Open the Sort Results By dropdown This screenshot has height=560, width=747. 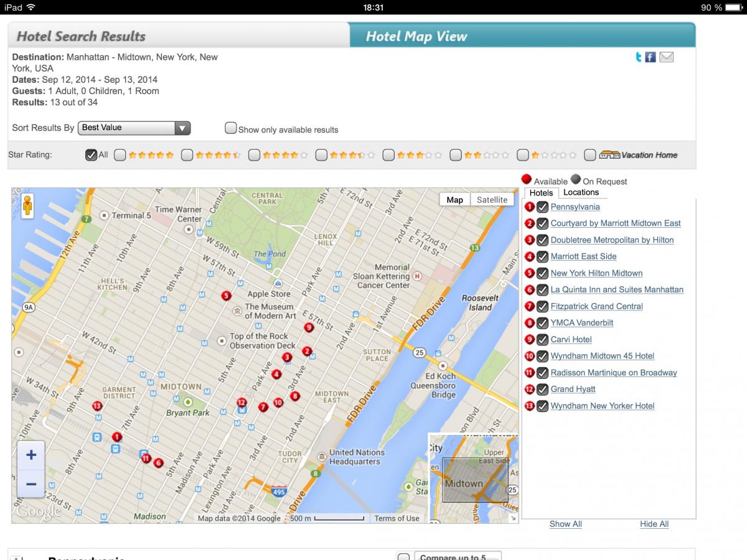coord(134,128)
